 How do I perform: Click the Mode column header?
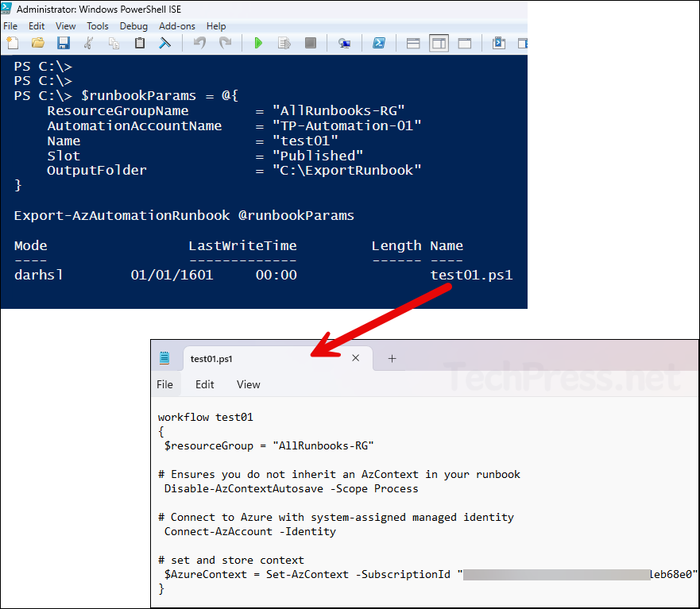click(30, 245)
